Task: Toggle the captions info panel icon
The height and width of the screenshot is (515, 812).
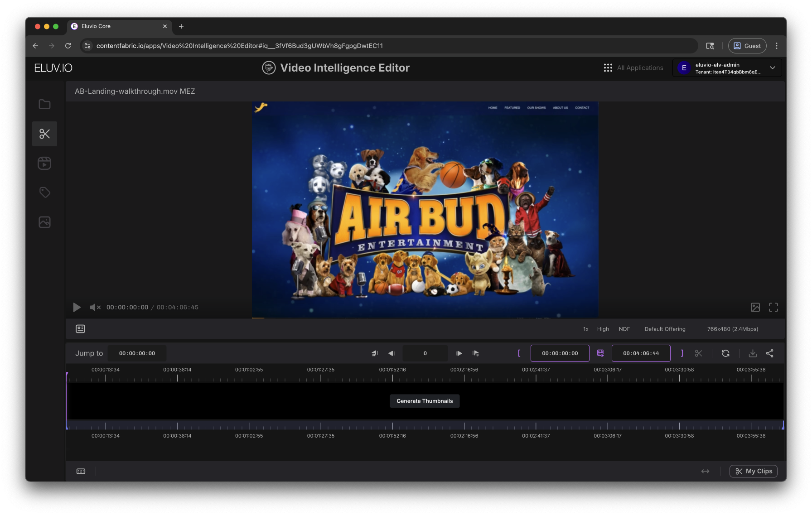Action: coord(81,329)
